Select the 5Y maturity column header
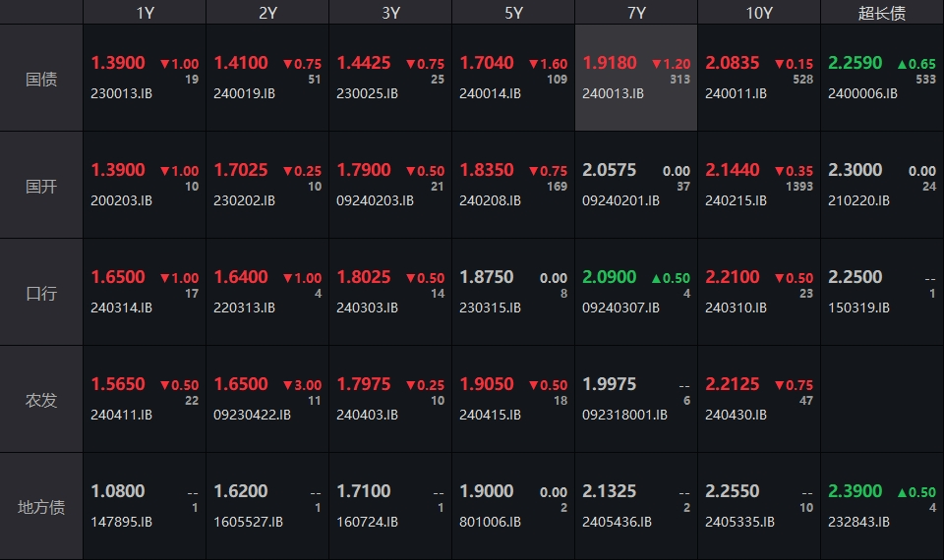This screenshot has height=560, width=944. 513,13
